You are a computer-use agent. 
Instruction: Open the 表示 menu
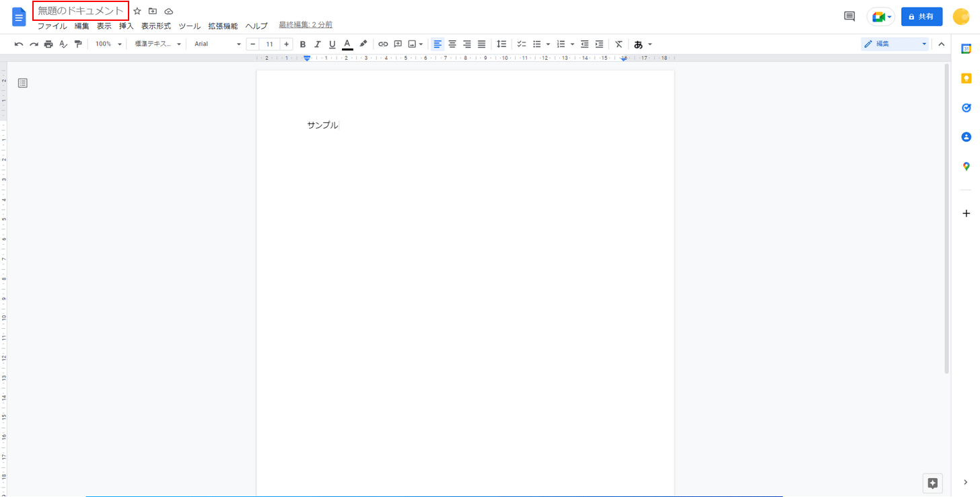tap(104, 26)
